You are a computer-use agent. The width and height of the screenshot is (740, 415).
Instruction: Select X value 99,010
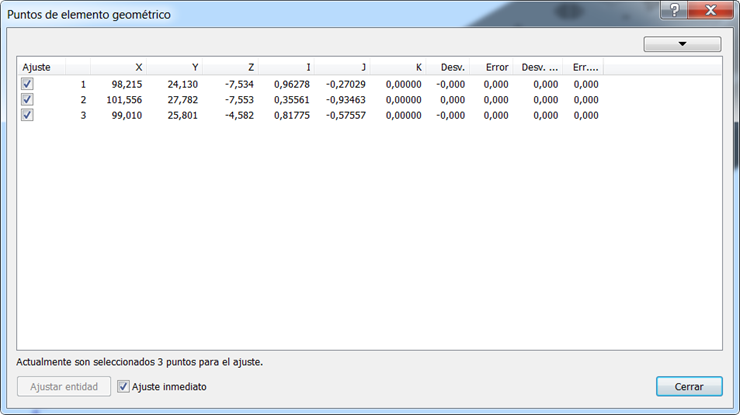[126, 116]
